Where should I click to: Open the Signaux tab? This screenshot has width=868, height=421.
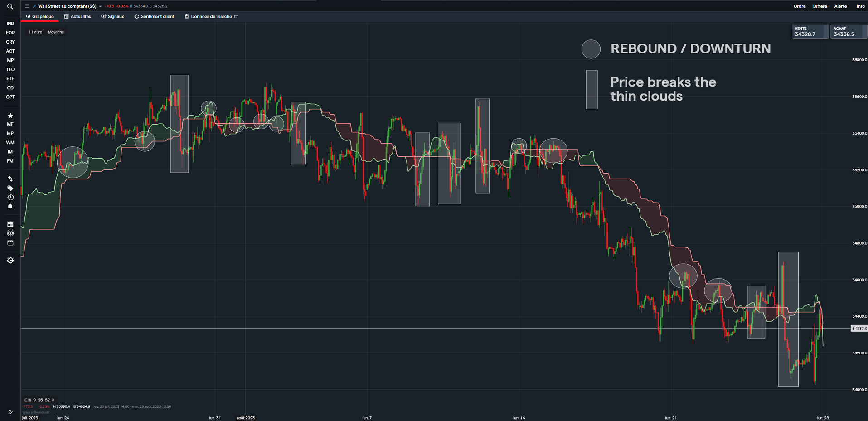[x=112, y=16]
